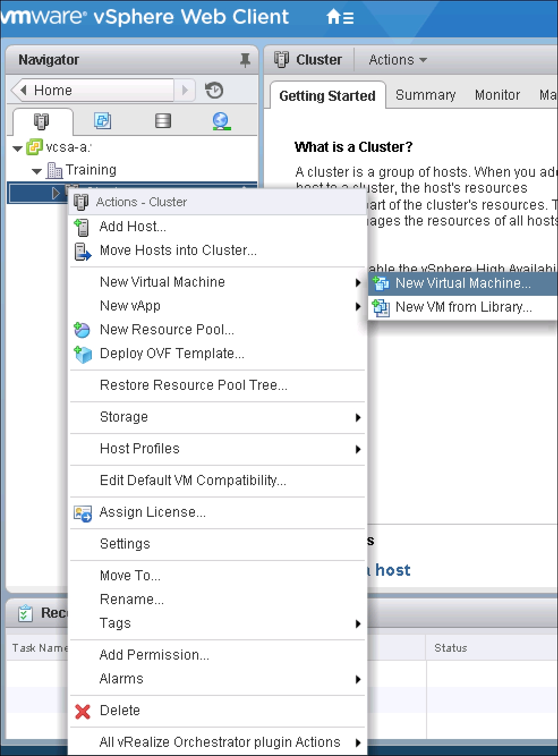
Task: Open the navigation history clock icon
Action: click(x=214, y=90)
